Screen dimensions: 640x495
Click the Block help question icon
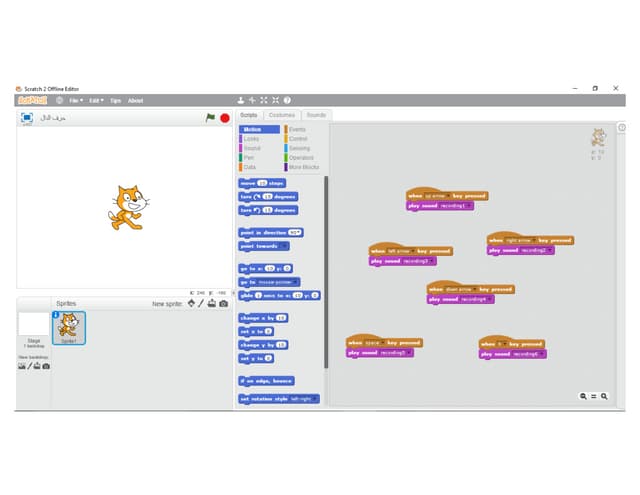pyautogui.click(x=287, y=100)
